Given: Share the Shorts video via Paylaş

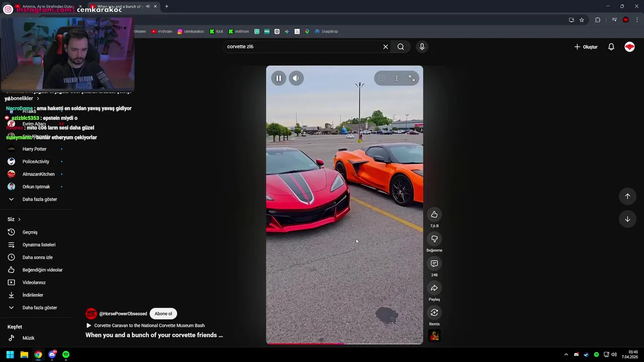Looking at the screenshot, I should point(434,288).
